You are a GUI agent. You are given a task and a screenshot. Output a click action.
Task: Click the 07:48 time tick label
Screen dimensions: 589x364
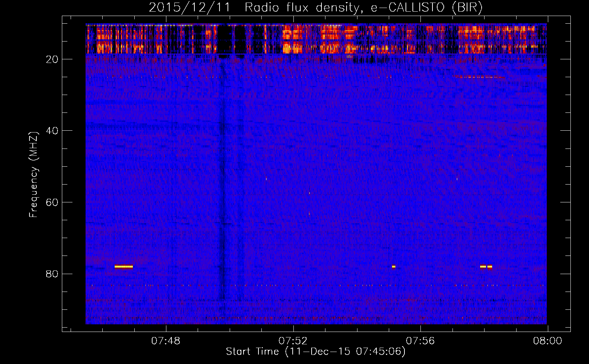[166, 341]
